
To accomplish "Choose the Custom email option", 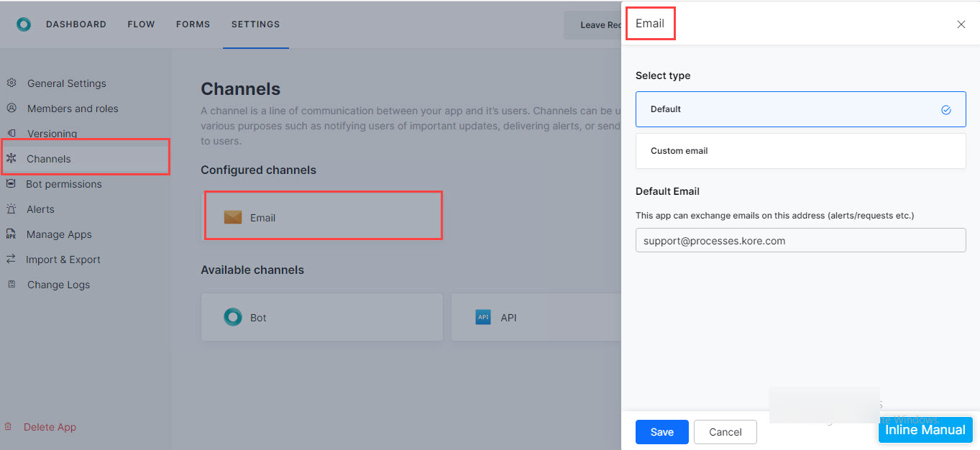I will pyautogui.click(x=800, y=151).
